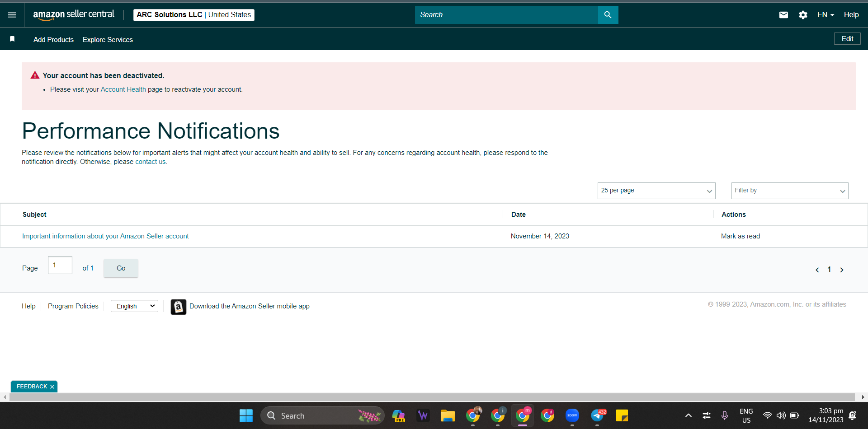Open the clock and date panel
Image resolution: width=868 pixels, height=429 pixels.
point(826,415)
